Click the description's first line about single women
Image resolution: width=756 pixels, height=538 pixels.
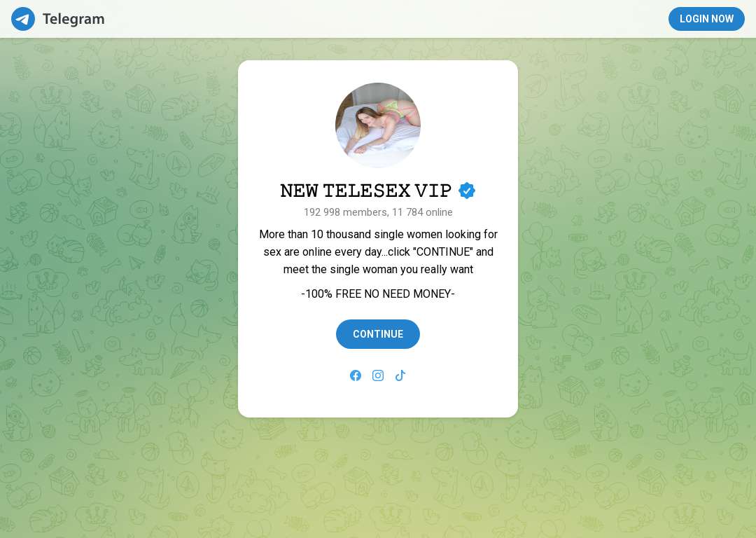378,235
